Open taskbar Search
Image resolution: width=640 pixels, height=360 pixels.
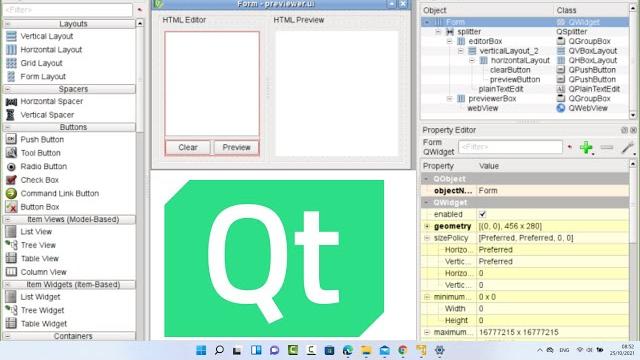[219, 350]
